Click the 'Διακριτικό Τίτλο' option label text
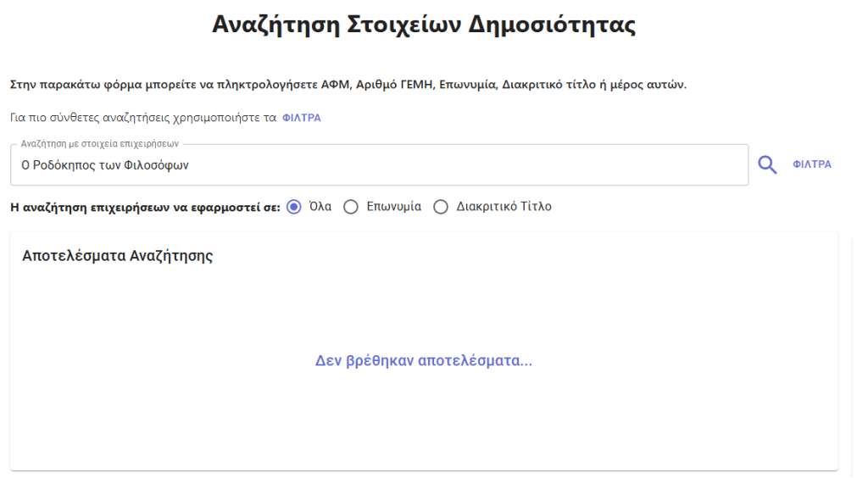Viewport: 868px width, 478px height. [x=504, y=207]
